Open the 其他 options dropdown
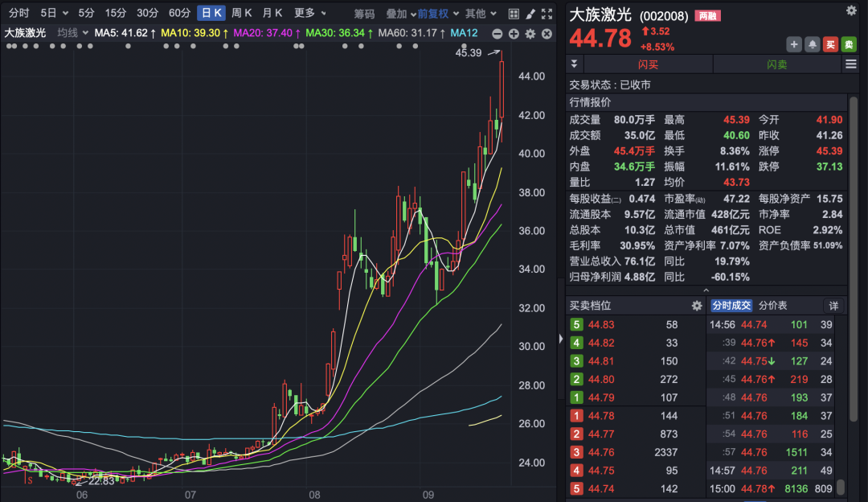Viewport: 868px width, 502px height. coord(481,14)
